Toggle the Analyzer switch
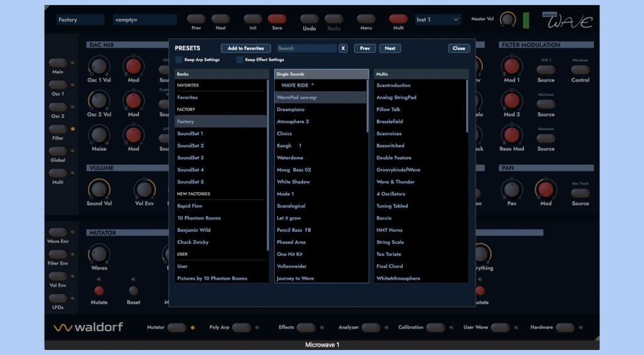The width and height of the screenshot is (644, 355). [370, 327]
